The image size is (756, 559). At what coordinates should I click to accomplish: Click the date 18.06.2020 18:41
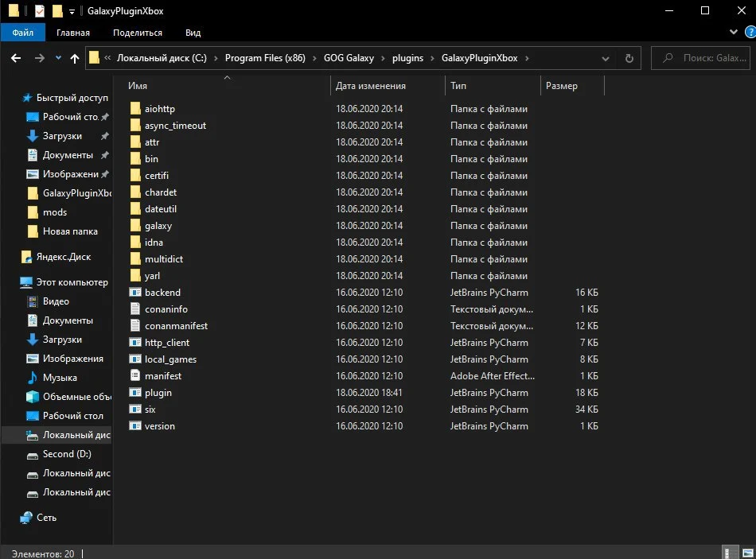pyautogui.click(x=368, y=392)
